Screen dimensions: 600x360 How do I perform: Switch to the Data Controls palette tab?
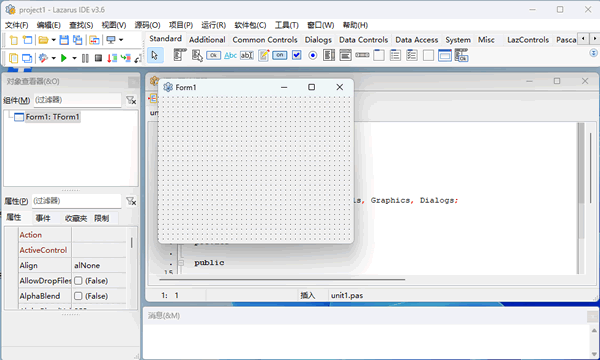(x=364, y=40)
